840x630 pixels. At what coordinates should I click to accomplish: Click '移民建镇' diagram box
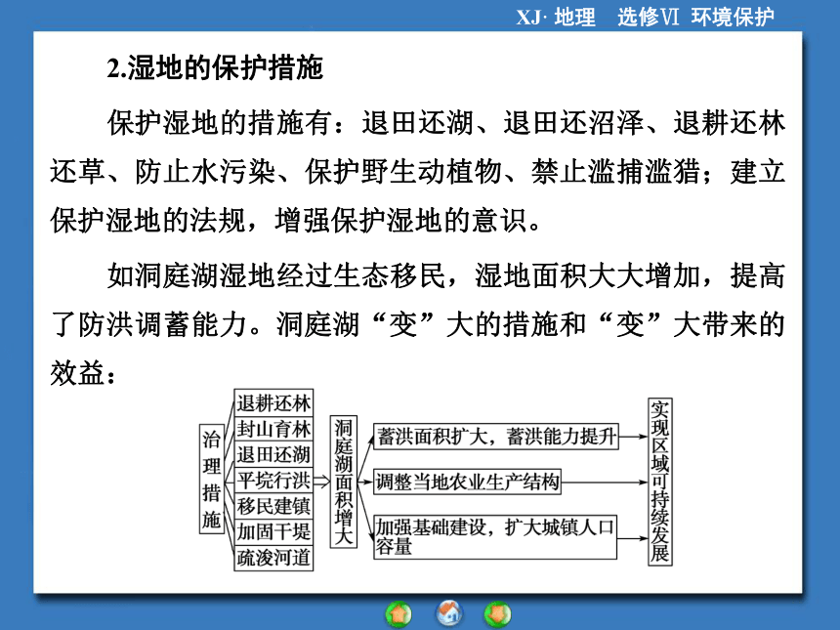click(x=273, y=506)
